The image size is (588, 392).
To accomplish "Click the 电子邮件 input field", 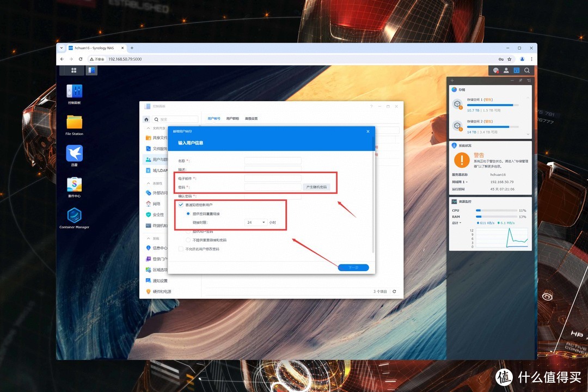I will pyautogui.click(x=273, y=178).
